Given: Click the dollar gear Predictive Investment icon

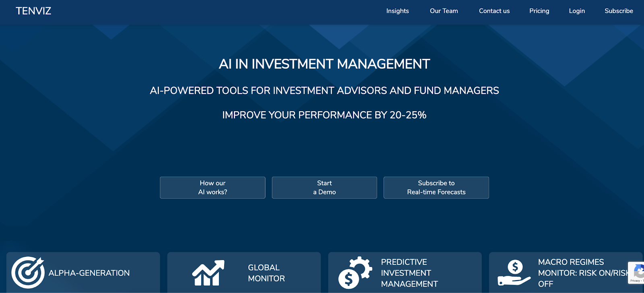Looking at the screenshot, I should (355, 272).
